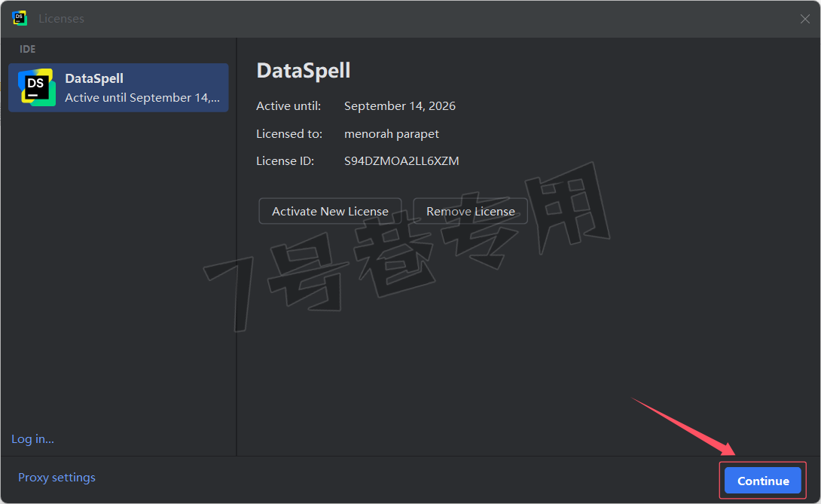This screenshot has width=821, height=504.
Task: Click the date September 14, 2026
Action: (x=399, y=105)
